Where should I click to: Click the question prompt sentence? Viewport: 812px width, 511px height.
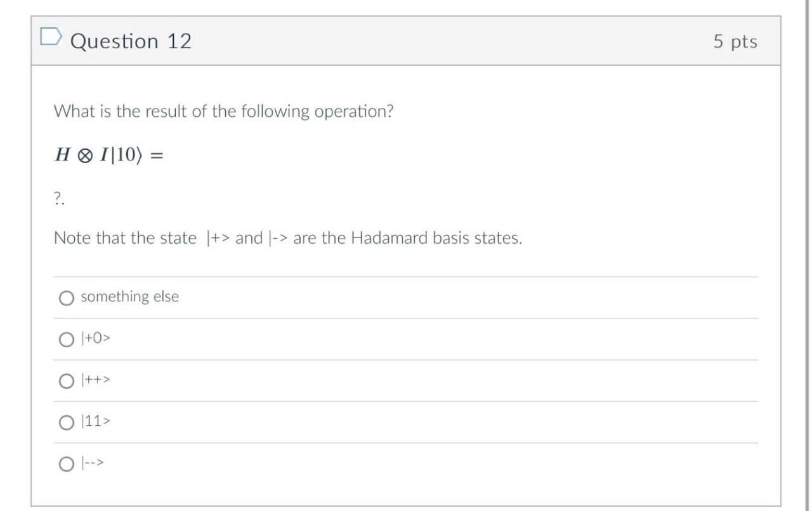pyautogui.click(x=223, y=110)
